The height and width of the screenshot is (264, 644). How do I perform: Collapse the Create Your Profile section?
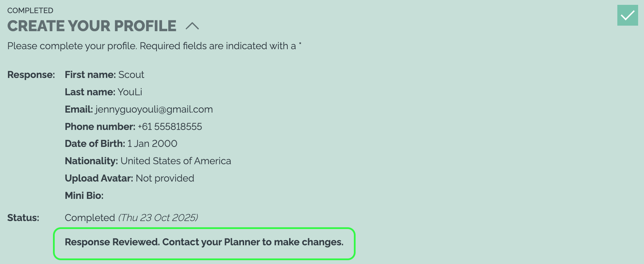[x=192, y=26]
